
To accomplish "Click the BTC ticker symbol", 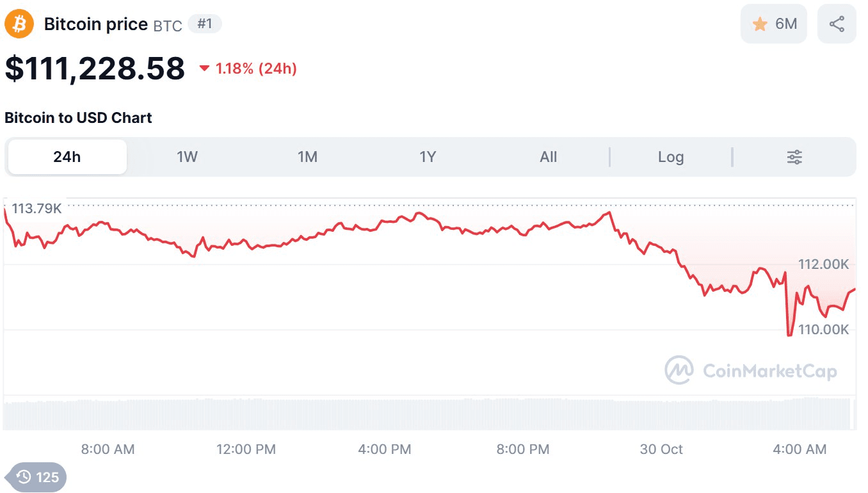I will [168, 26].
